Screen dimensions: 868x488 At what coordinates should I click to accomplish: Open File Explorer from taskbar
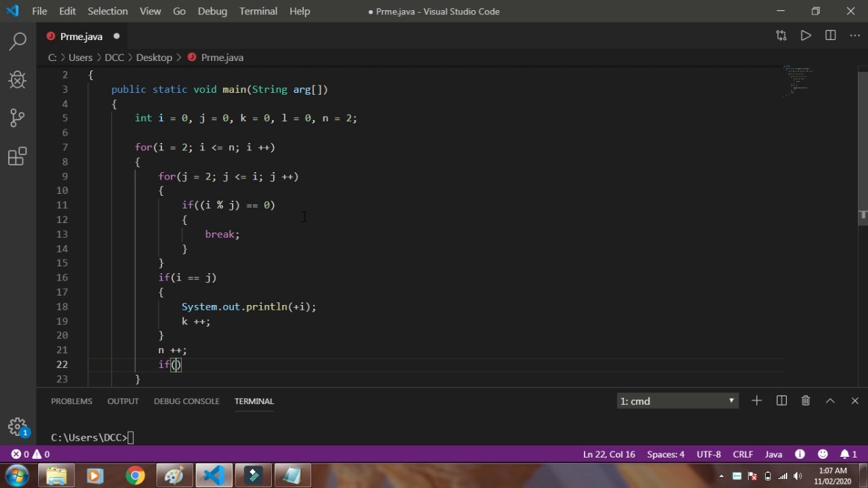pyautogui.click(x=56, y=476)
